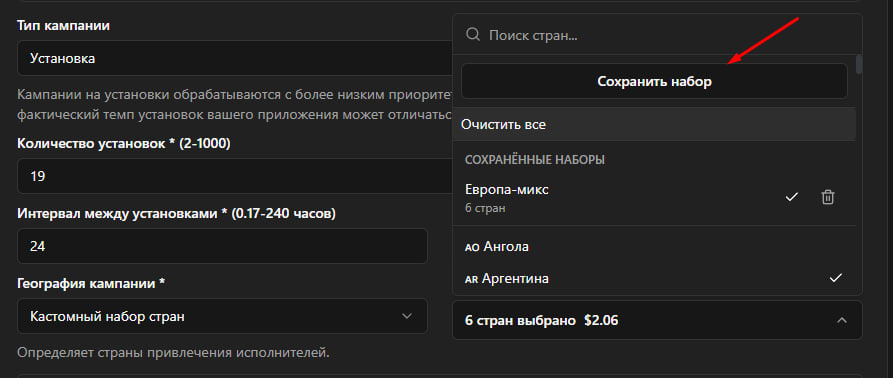
Task: Click the Тип кампании label
Action: coord(64,26)
